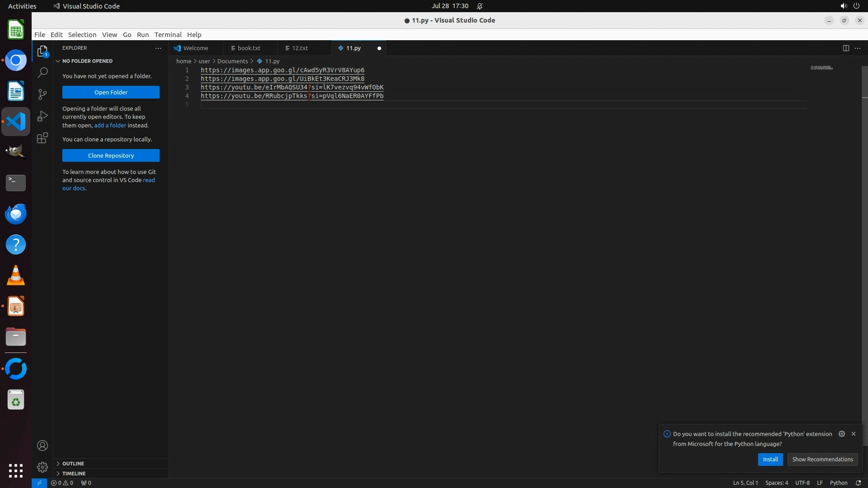
Task: Click the editor minimap preview
Action: coord(821,68)
